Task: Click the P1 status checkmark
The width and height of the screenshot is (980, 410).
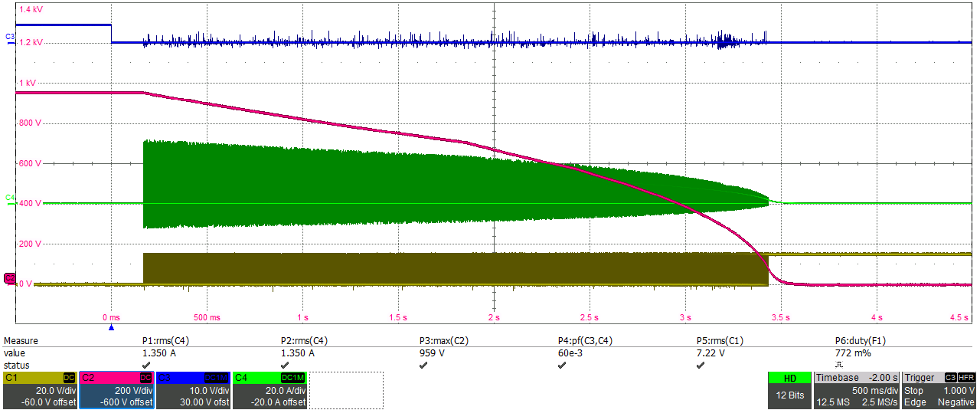Action: coord(146,366)
